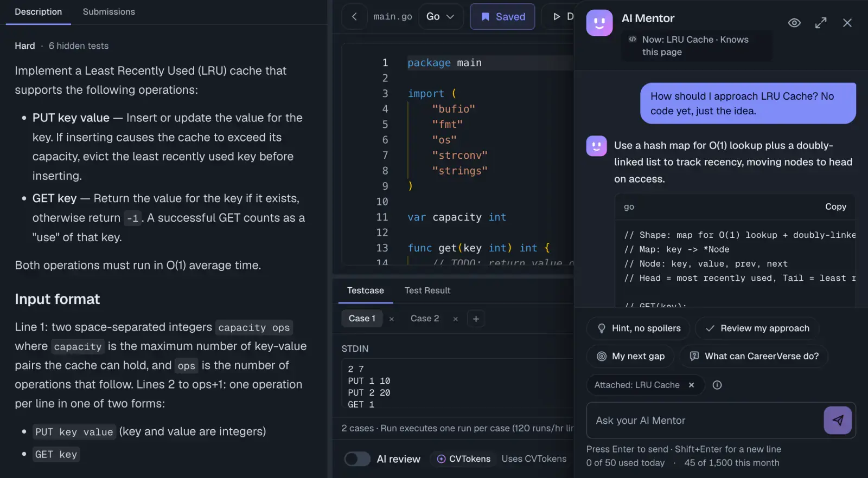Screen dimensions: 868x478
Task: Click the target icon in My next gap
Action: click(601, 356)
